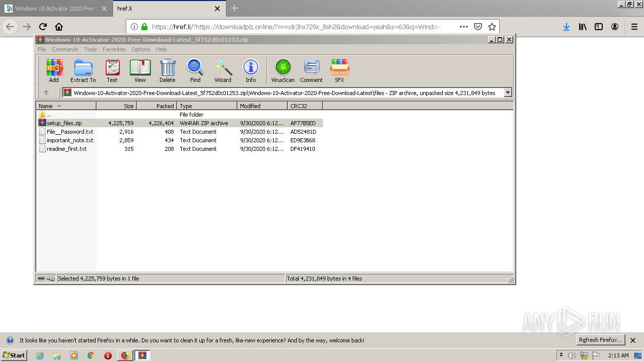Sort by CRC32 column header

(305, 106)
